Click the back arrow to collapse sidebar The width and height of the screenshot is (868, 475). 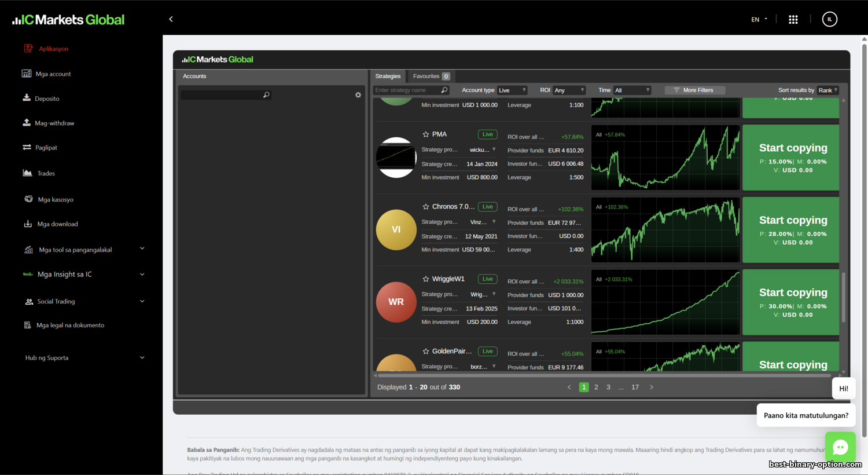(171, 19)
